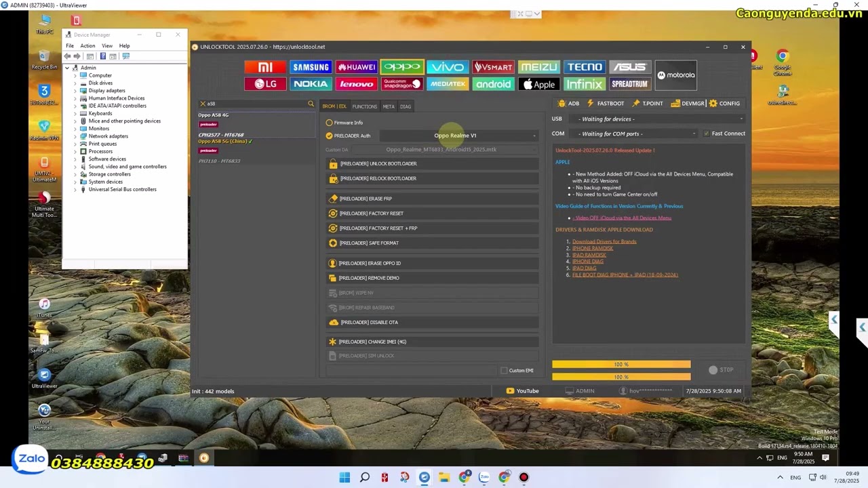Choose the Android brand logo
The width and height of the screenshot is (868, 488).
click(x=493, y=84)
